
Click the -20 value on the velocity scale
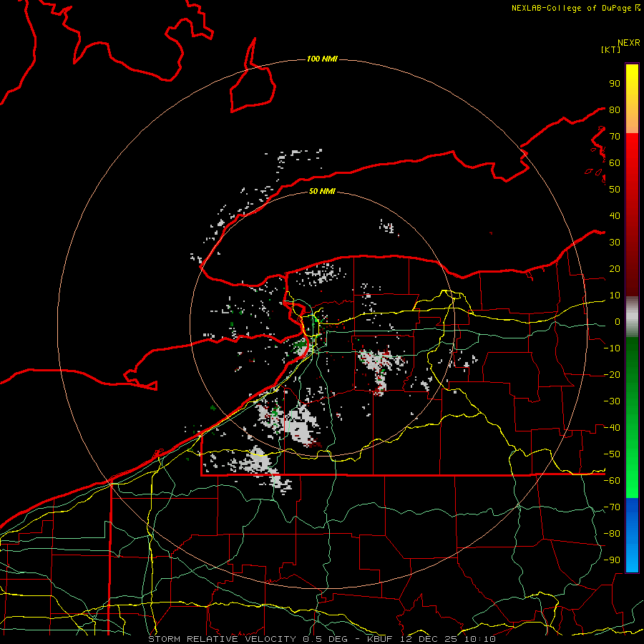tap(612, 374)
